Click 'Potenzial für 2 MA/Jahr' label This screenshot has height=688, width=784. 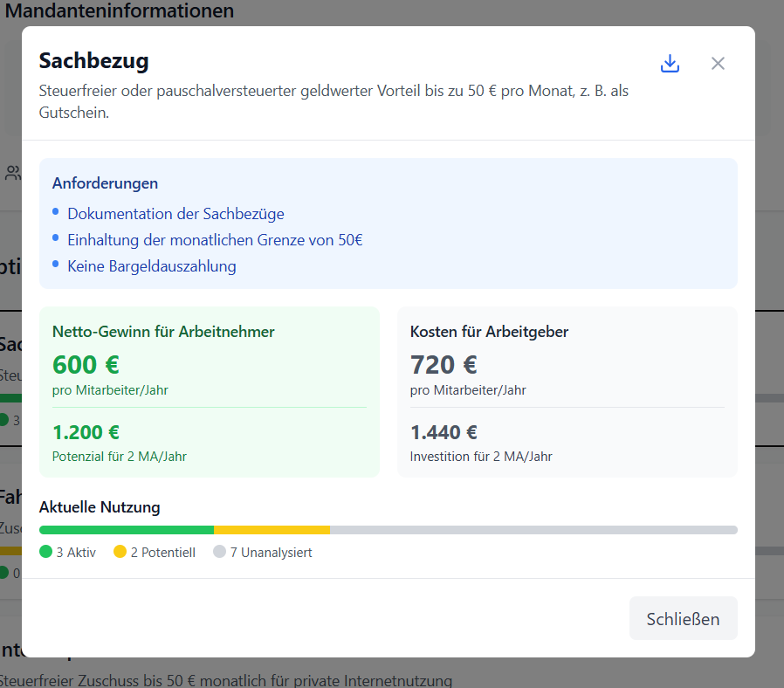pos(119,457)
